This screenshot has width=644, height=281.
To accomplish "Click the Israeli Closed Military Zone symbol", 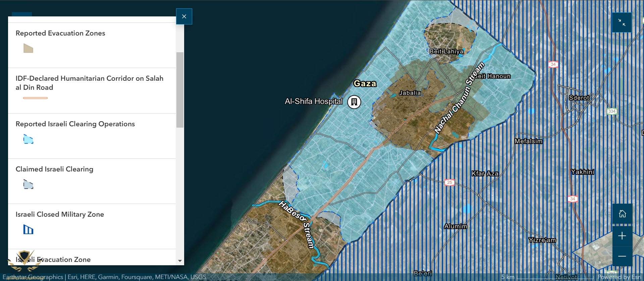I will pos(28,229).
